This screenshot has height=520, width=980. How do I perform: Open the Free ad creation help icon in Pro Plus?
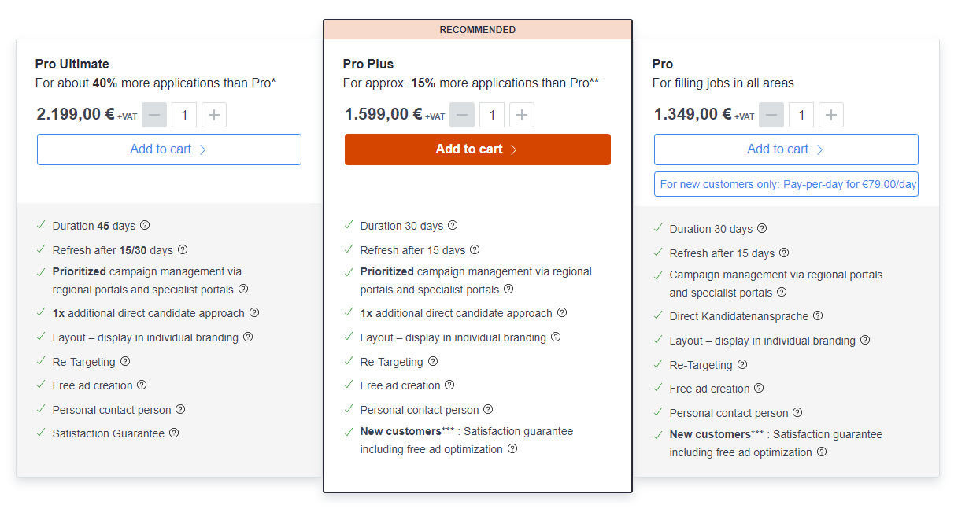pos(449,385)
